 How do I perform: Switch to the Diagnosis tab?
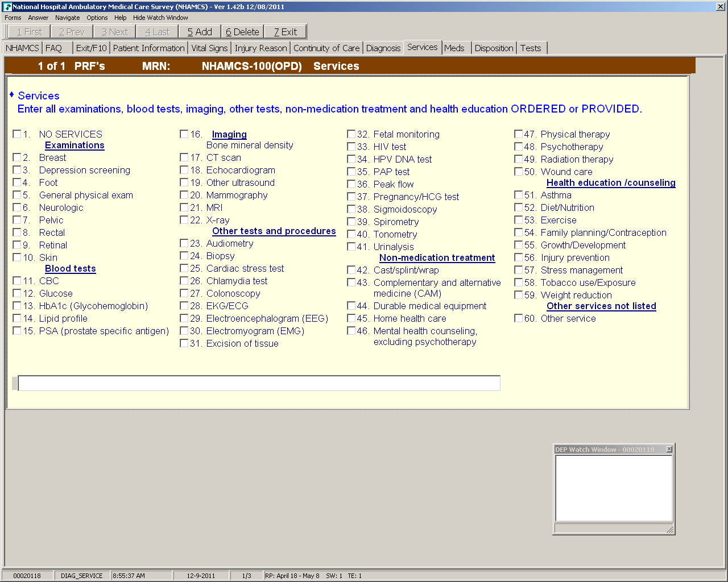[x=383, y=48]
